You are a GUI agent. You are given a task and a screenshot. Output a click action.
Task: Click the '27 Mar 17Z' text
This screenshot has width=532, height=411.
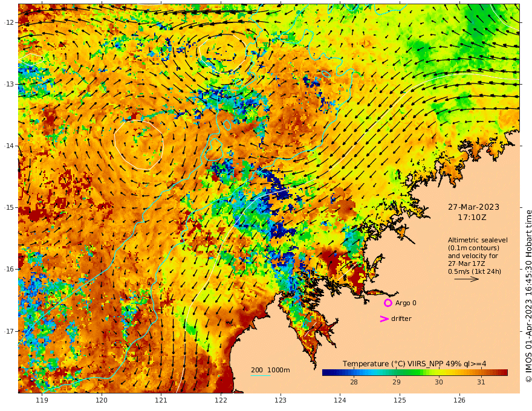pos(466,264)
